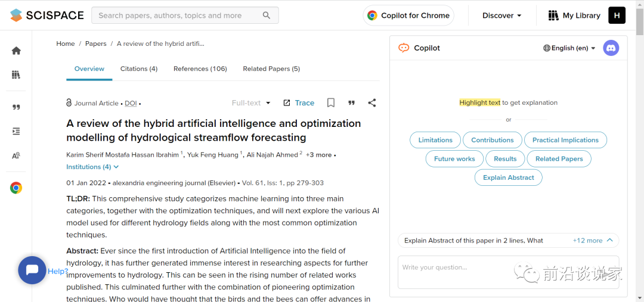This screenshot has width=644, height=302.
Task: Click the search papers input field
Action: coord(178,15)
